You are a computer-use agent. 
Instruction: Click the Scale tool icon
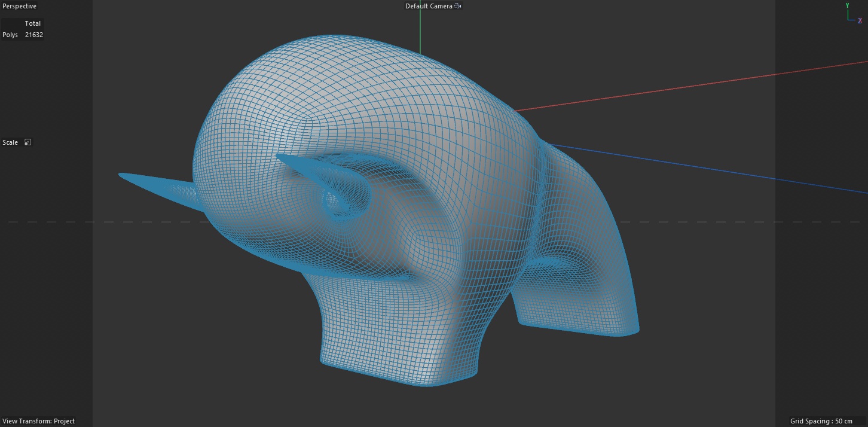click(27, 142)
